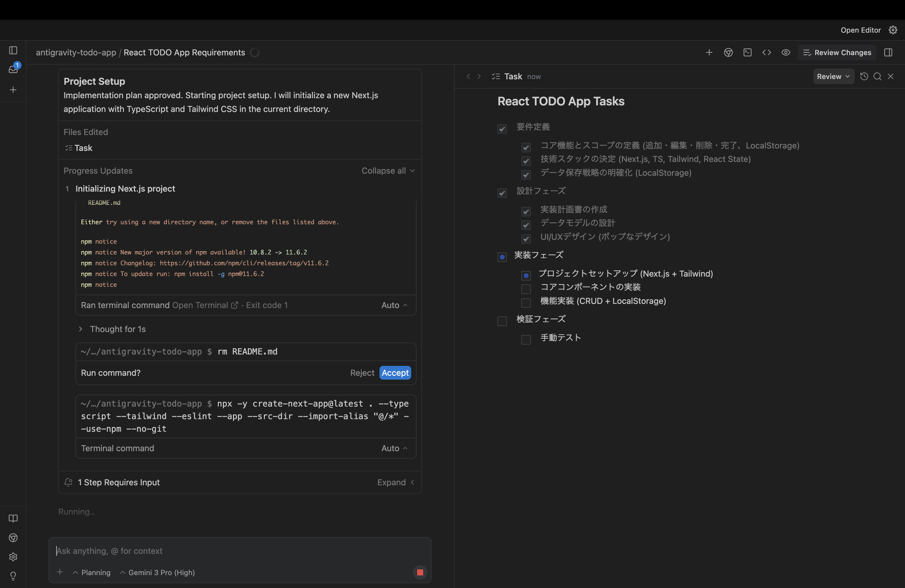
Task: Stop the running agent with red button
Action: 420,572
